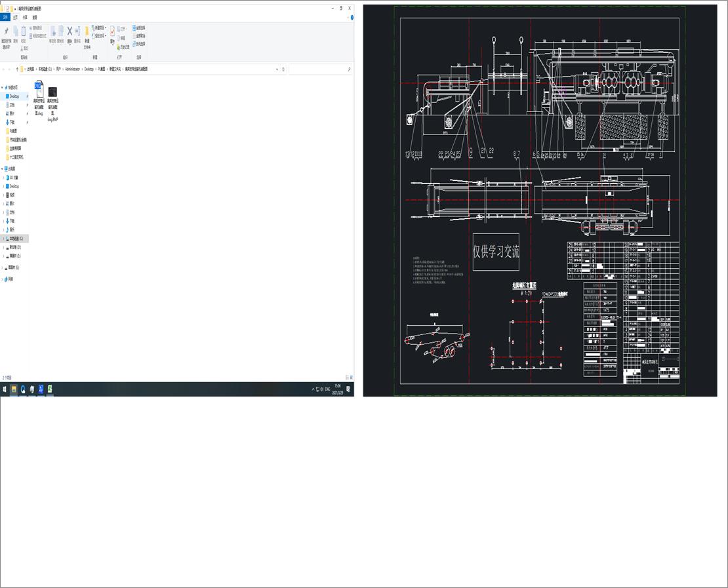Image resolution: width=728 pixels, height=588 pixels.
Task: Click the Move to ribbon icon
Action: coord(53,31)
